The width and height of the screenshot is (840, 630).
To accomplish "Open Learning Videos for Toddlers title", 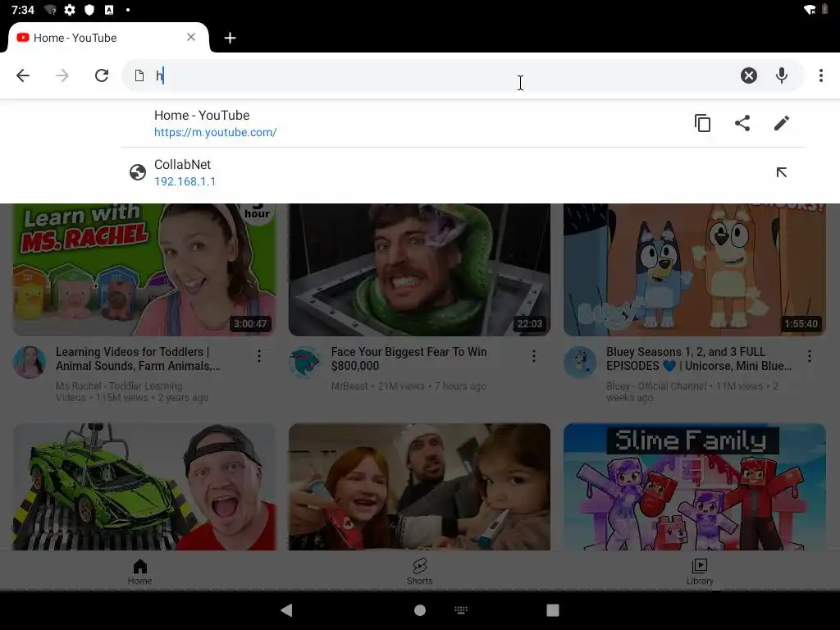I will 138,359.
